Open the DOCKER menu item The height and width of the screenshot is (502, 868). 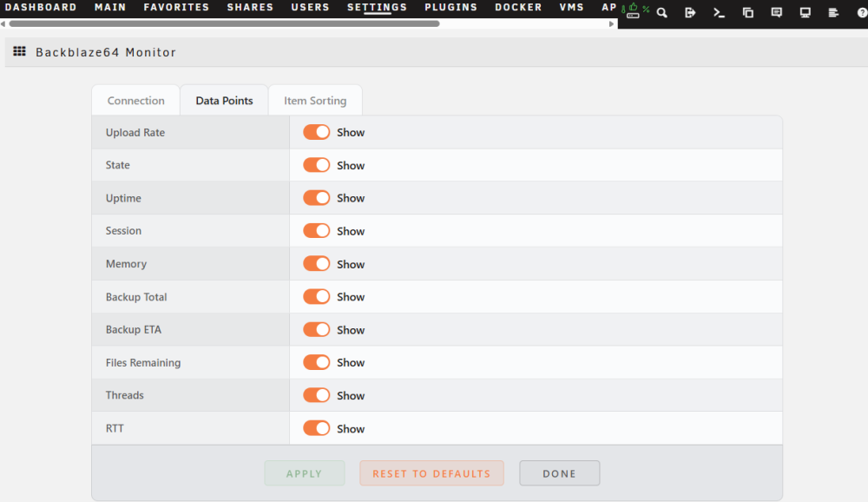pyautogui.click(x=519, y=7)
